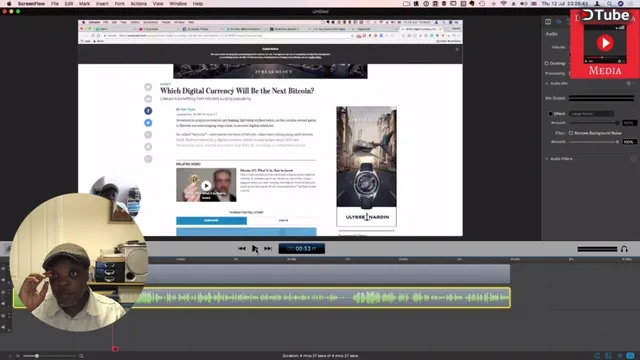
Task: Open the Wi-Fi status menu
Action: (503, 4)
